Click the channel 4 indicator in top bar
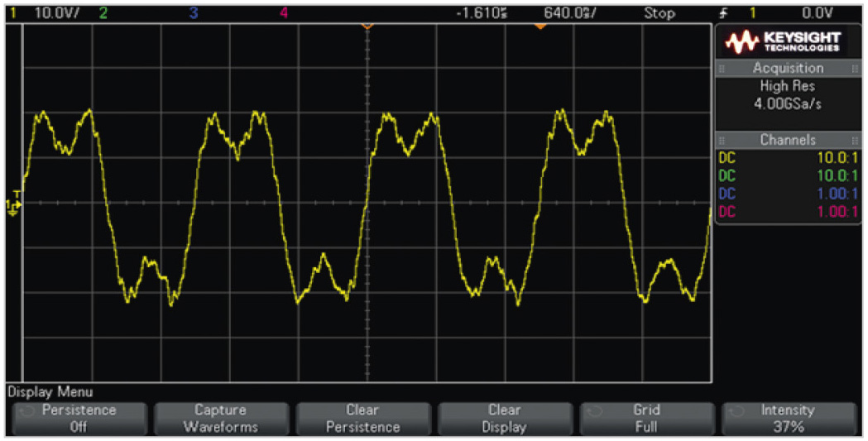Viewport: 868px width, 441px height. click(284, 13)
